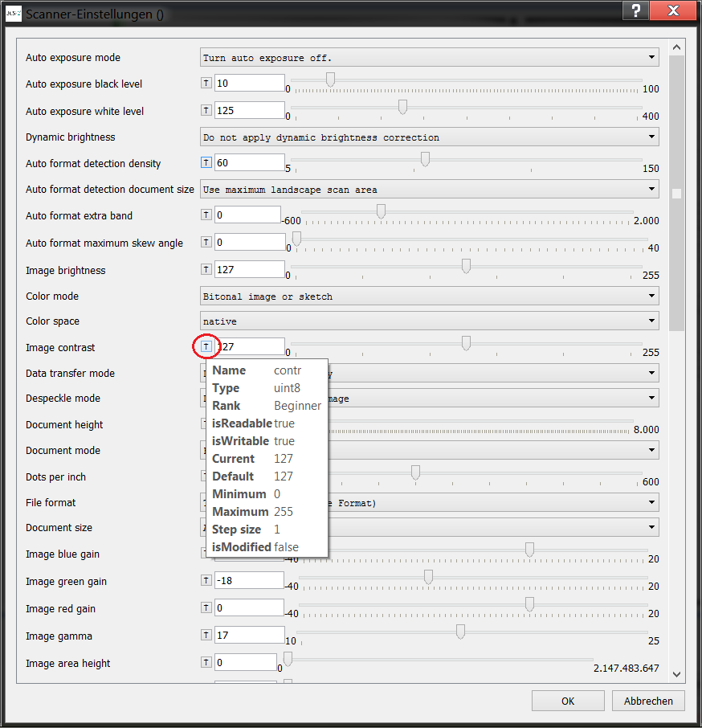Click Image area height value field
Viewport: 702px width, 728px height.
coord(246,663)
